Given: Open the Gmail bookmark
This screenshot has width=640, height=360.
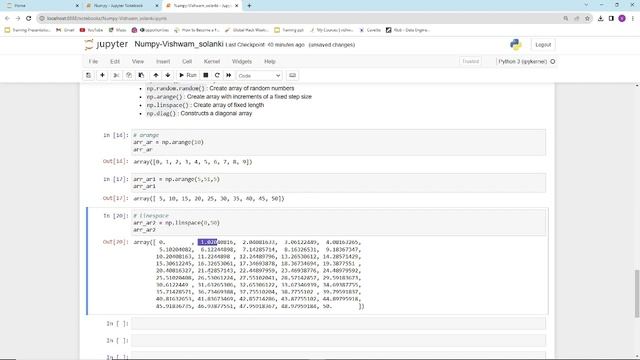Looking at the screenshot, I should [65, 30].
